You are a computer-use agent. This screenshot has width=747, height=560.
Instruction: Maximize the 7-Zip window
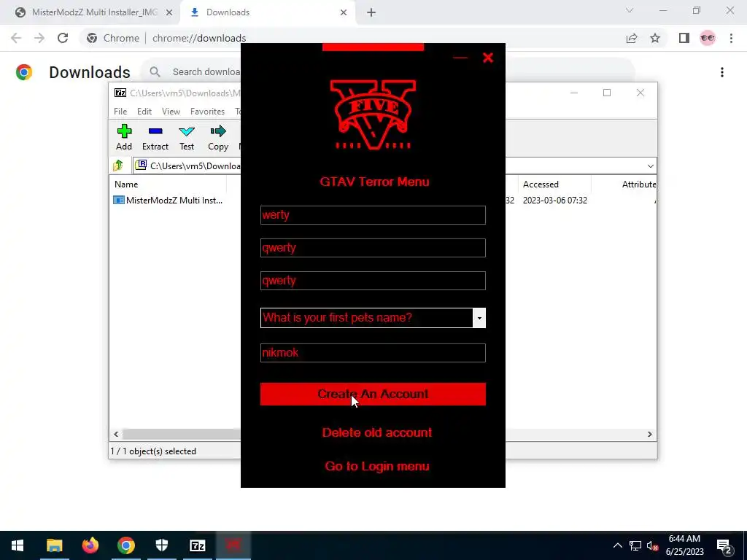click(607, 93)
